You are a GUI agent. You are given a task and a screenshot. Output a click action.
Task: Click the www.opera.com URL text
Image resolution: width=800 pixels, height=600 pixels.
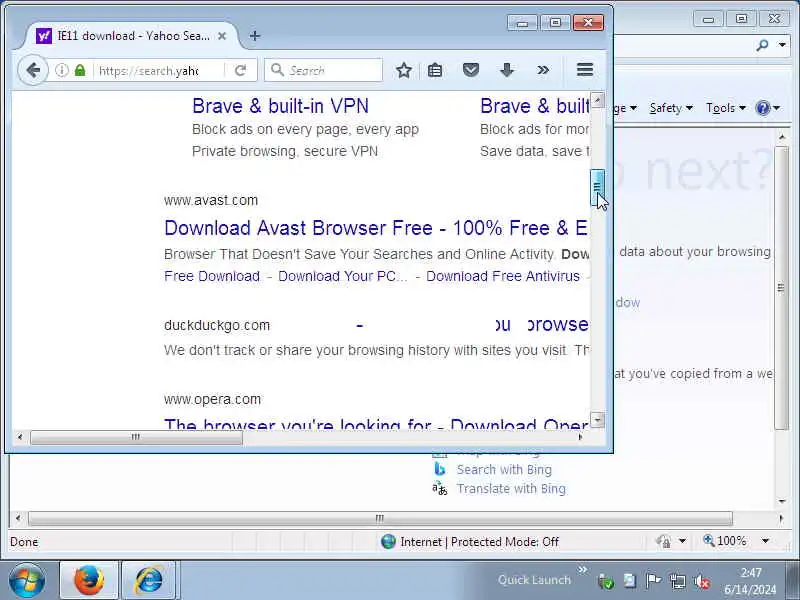click(x=212, y=399)
